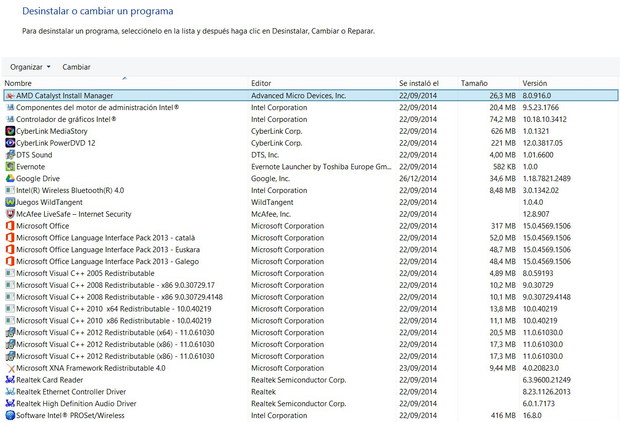
Task: Sort the list by the Nombre column
Action: click(x=18, y=83)
